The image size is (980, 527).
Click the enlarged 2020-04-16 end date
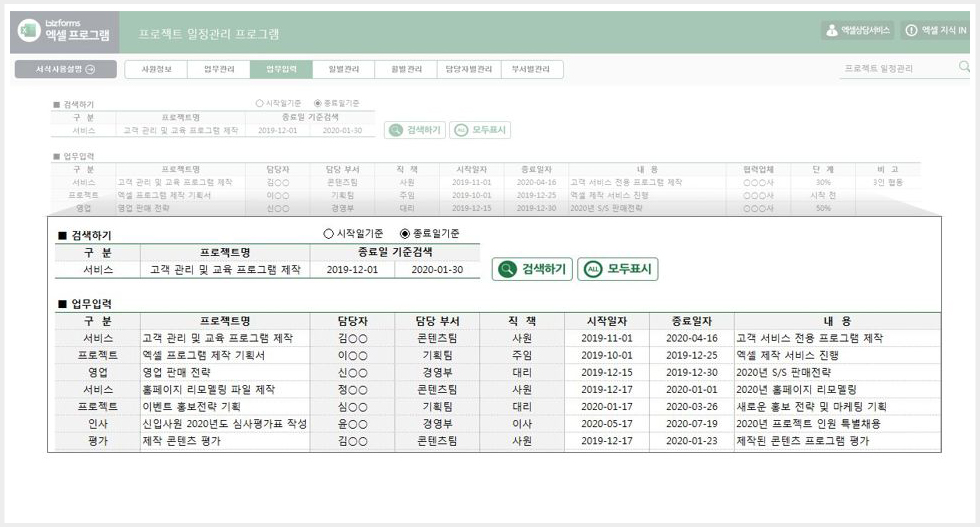(692, 338)
